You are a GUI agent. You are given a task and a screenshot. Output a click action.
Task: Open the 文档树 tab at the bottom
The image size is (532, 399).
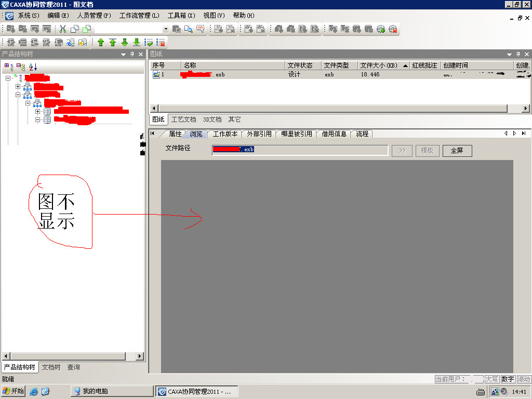coord(51,367)
